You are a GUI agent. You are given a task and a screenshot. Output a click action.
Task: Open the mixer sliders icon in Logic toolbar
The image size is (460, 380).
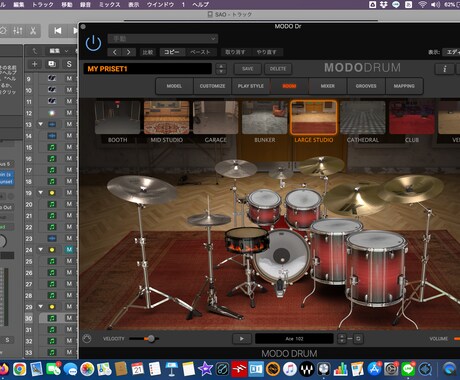[x=18, y=31]
